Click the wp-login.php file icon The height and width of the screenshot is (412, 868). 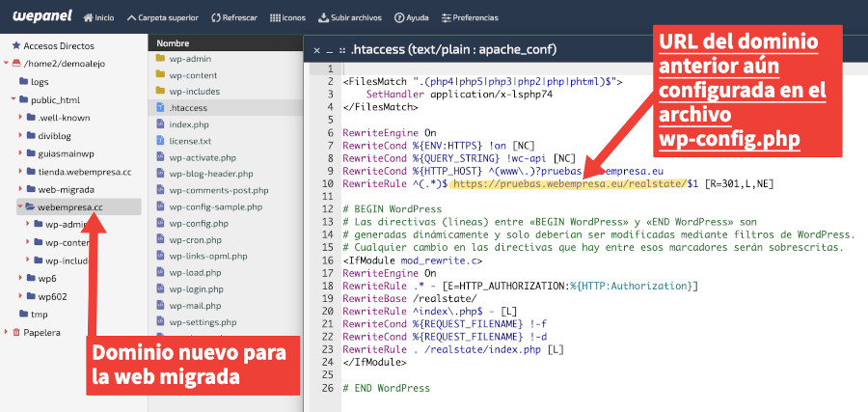point(160,289)
